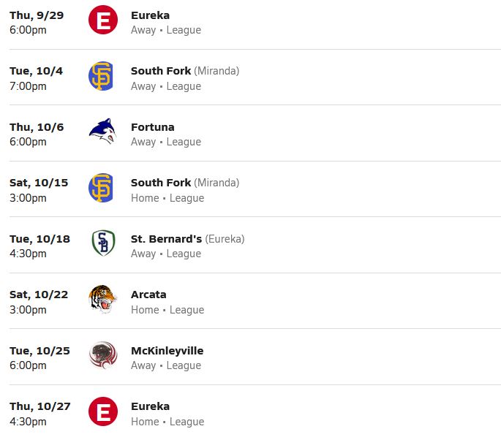
Task: Open the McKinleyville team link
Action: [x=167, y=351]
